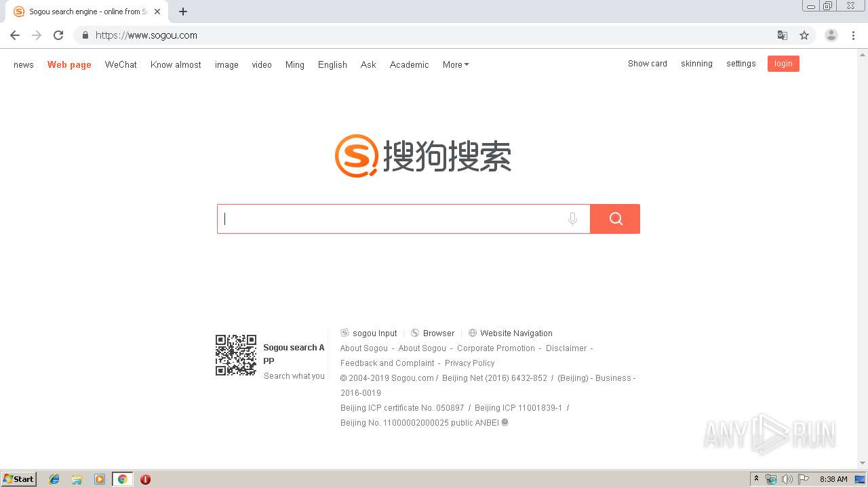The image size is (868, 488).
Task: Switch to video search
Action: pyautogui.click(x=262, y=64)
